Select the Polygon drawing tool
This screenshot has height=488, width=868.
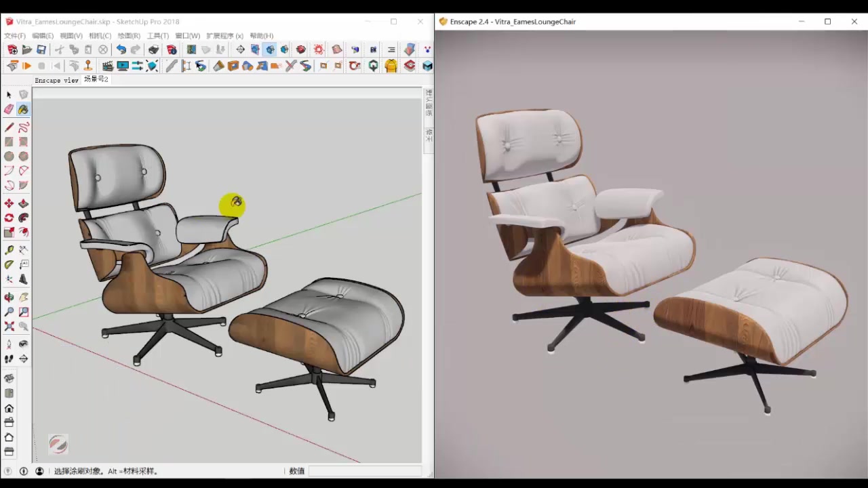point(24,156)
